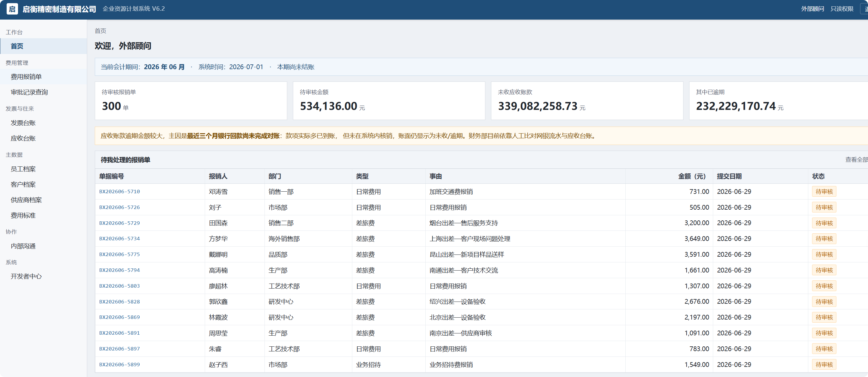Screen dimensions: 868x377
Task: Open 费用报销单 menu item
Action: pyautogui.click(x=44, y=77)
